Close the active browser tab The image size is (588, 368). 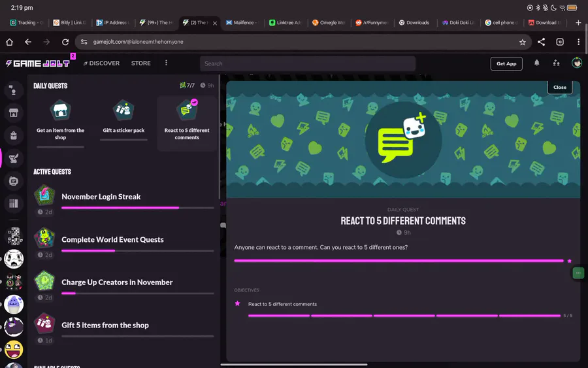coord(215,24)
